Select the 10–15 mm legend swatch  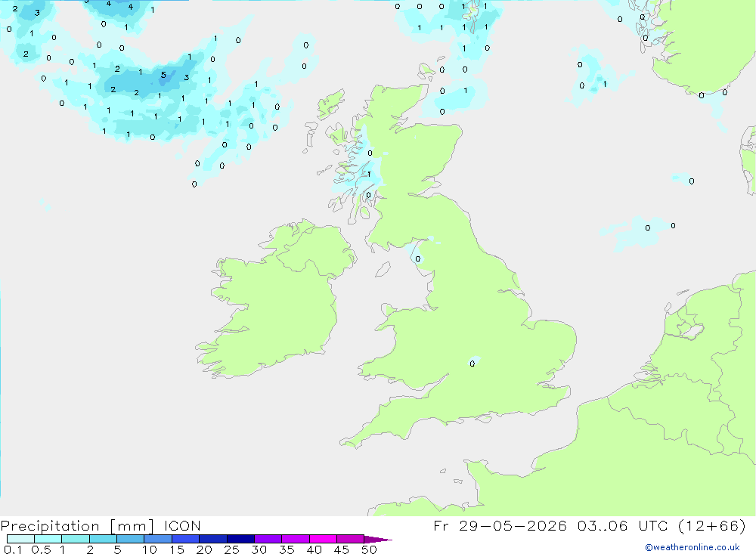pos(158,539)
